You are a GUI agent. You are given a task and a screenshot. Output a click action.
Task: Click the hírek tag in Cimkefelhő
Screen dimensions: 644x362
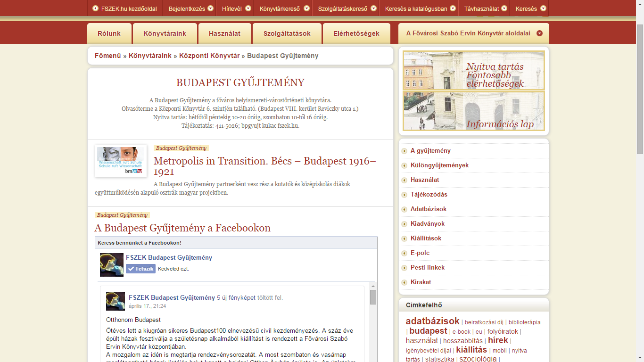(x=498, y=340)
